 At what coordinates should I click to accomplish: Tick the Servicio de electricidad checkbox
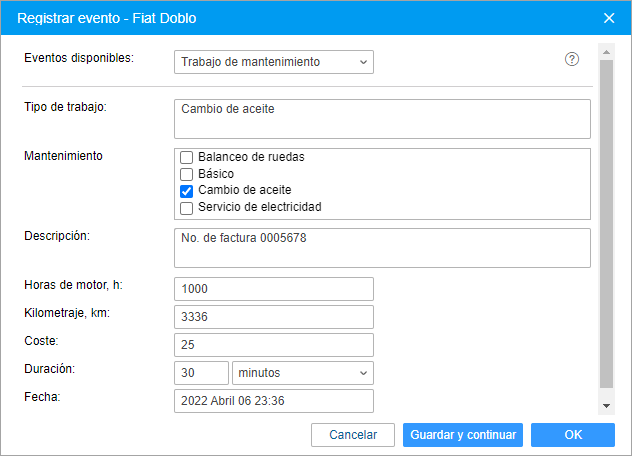coord(186,208)
